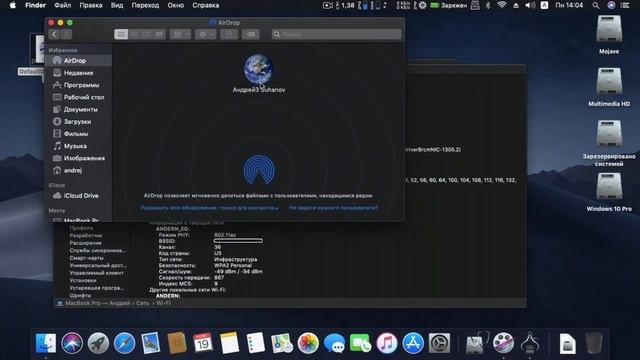Select 'Расширения' in System Information sidebar
The image size is (640, 360).
click(85, 243)
